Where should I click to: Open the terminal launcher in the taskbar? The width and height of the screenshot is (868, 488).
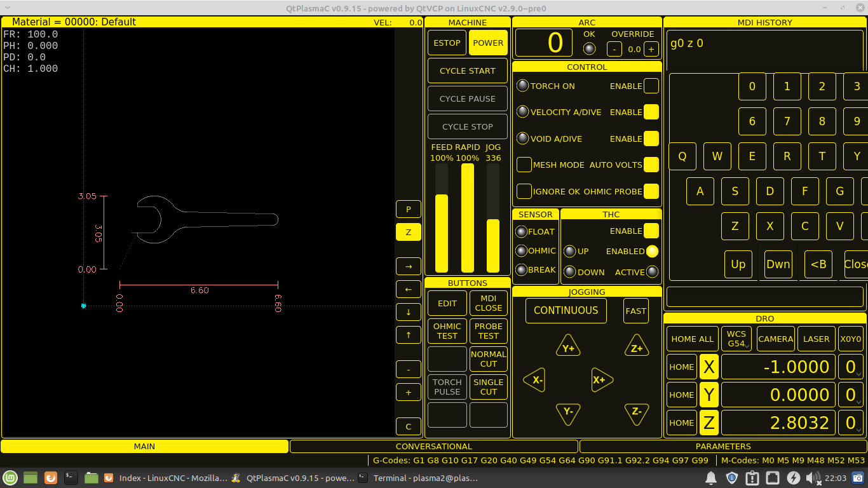(x=71, y=478)
